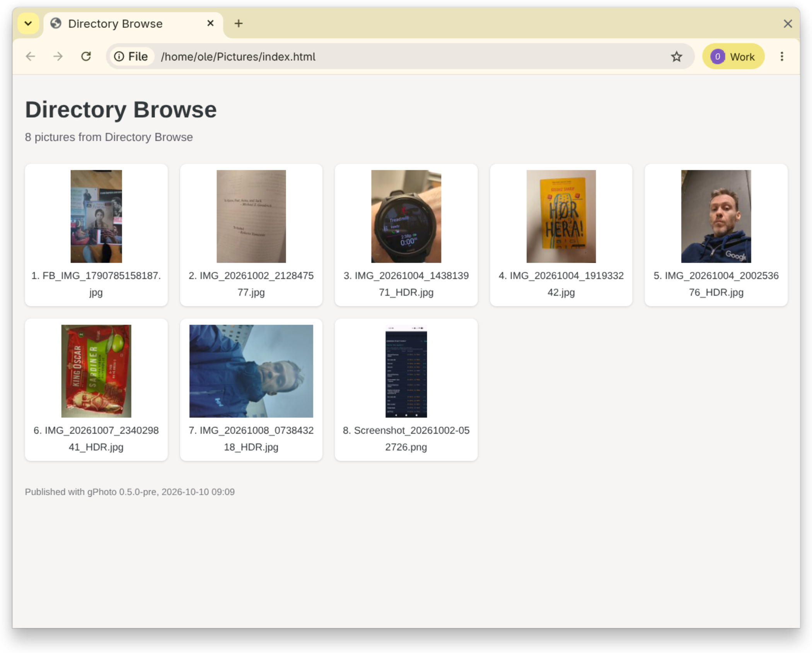The image size is (812, 653).
Task: Open the sideways portrait thumbnail IMG_20261008_073843218_HDR
Action: [251, 371]
